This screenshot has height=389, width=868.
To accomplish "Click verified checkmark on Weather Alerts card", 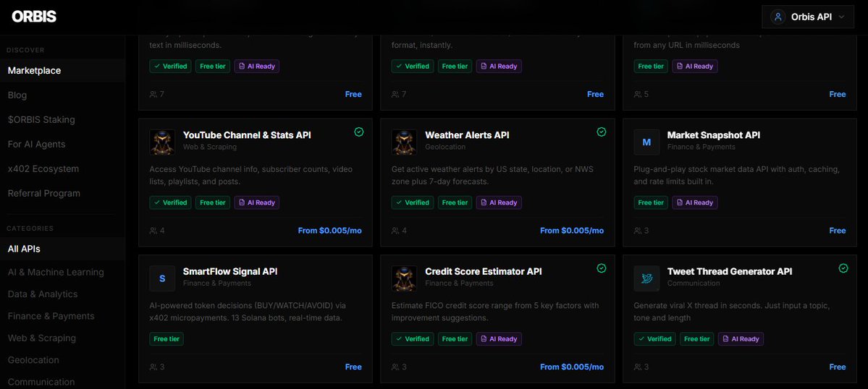I will point(601,132).
